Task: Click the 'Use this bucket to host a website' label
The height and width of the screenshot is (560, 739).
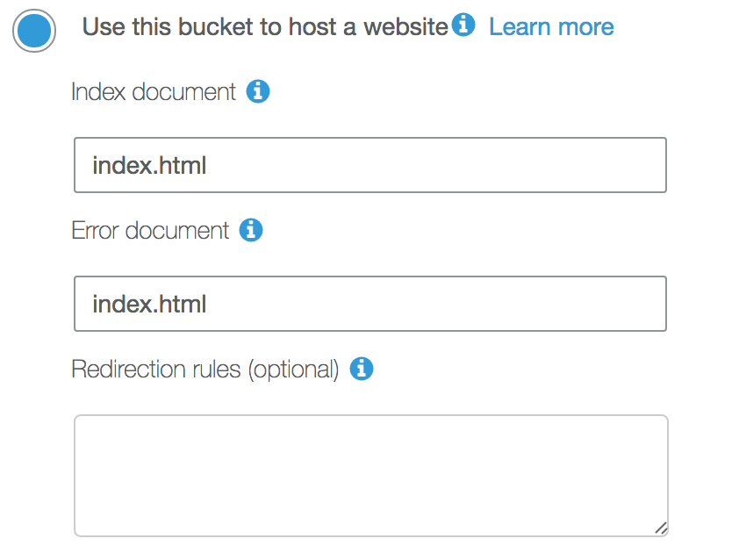Action: point(264,27)
